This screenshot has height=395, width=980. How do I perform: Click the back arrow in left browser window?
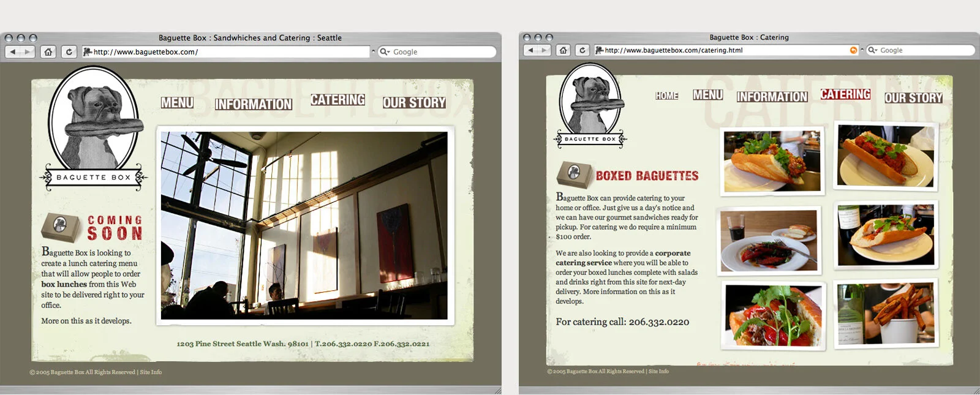click(x=13, y=52)
